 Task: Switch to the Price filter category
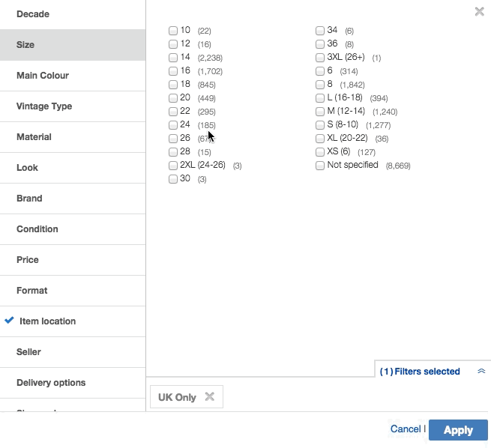(x=73, y=260)
